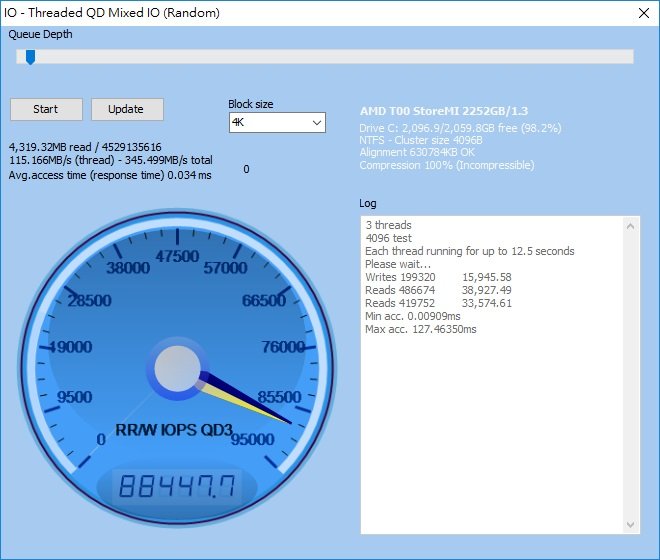Click the 'Log' label above the log box
Viewport: 660px width, 560px height.
367,203
